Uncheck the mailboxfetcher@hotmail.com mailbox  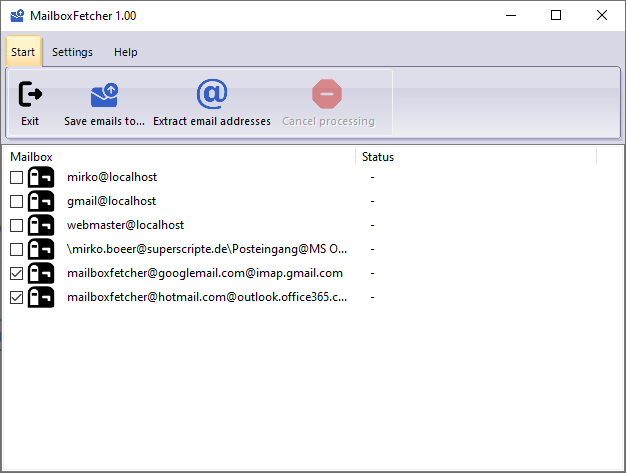[x=16, y=297]
